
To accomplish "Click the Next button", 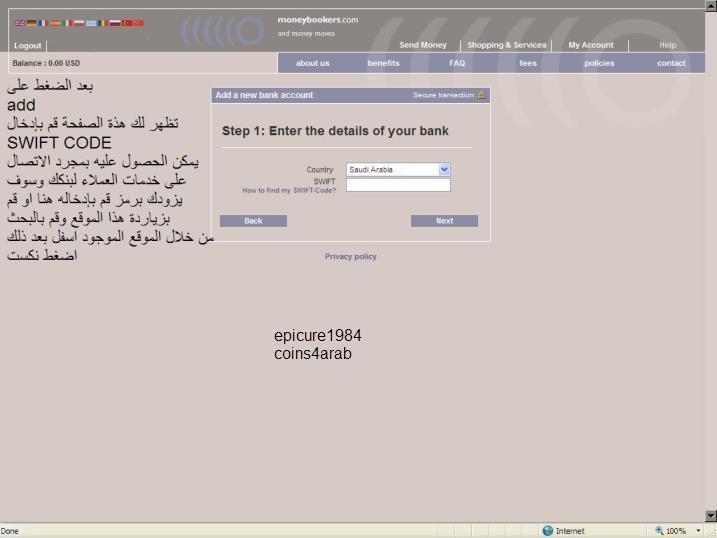I will 444,221.
